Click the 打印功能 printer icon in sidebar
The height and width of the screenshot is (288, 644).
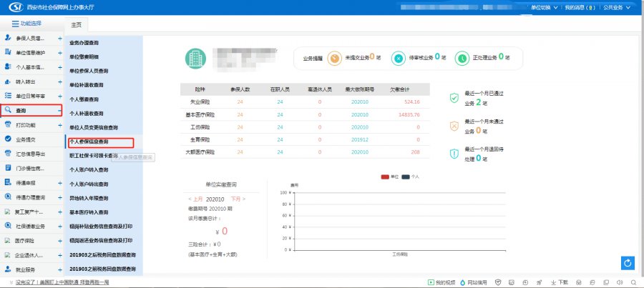(8, 125)
